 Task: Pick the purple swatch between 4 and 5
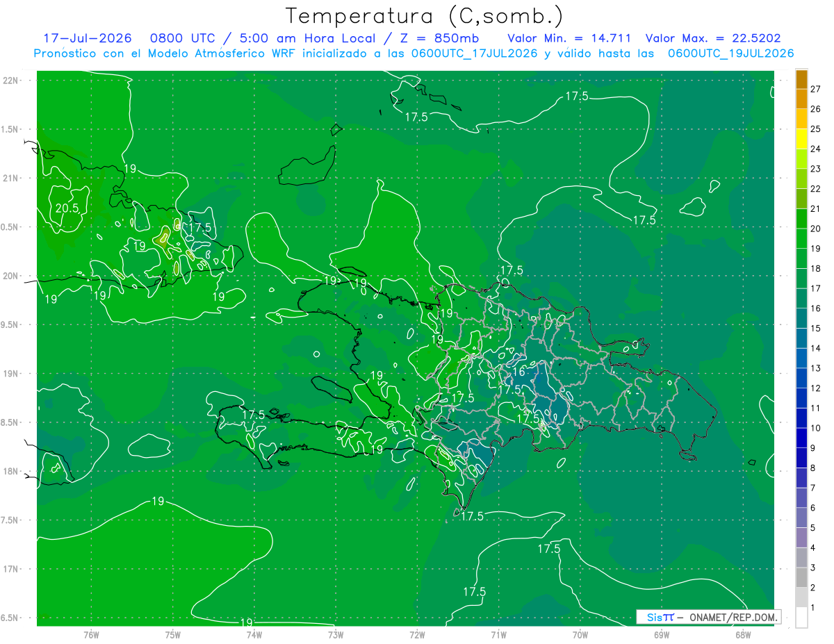pos(801,538)
